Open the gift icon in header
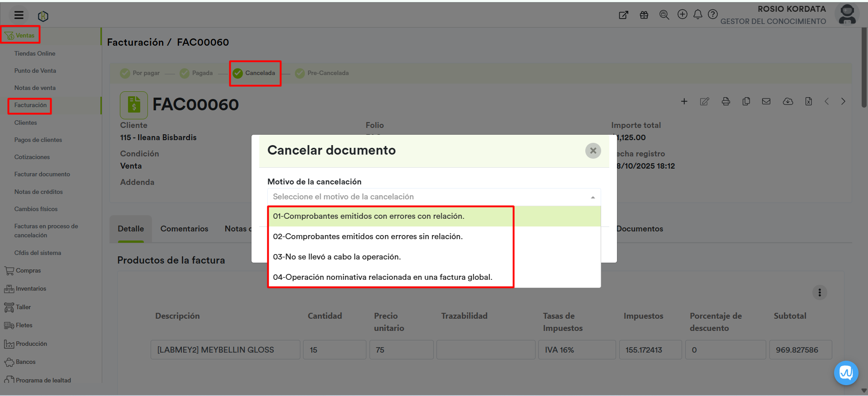Screen dimensions: 868x396 (x=644, y=15)
